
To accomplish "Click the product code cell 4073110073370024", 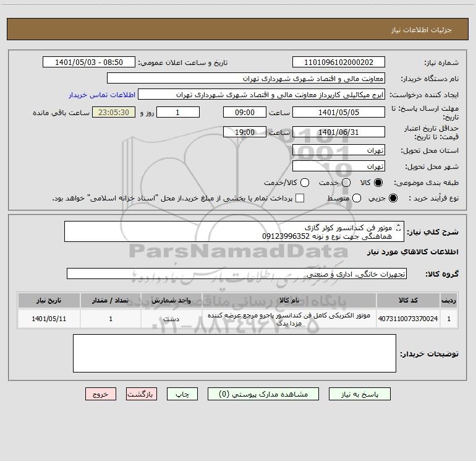I will [408, 319].
